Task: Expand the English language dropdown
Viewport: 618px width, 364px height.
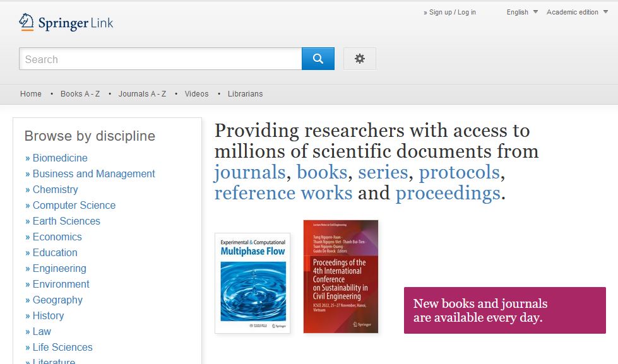Action: tap(522, 12)
